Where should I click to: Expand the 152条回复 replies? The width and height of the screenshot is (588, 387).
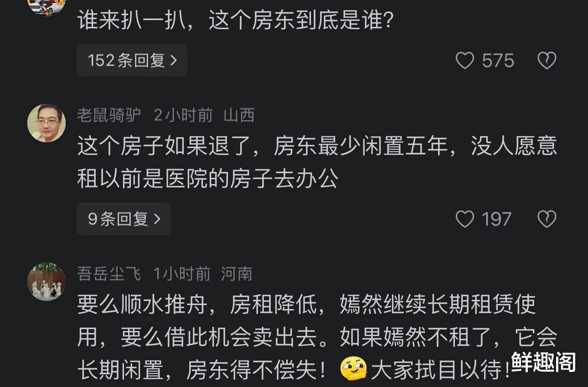click(x=132, y=60)
